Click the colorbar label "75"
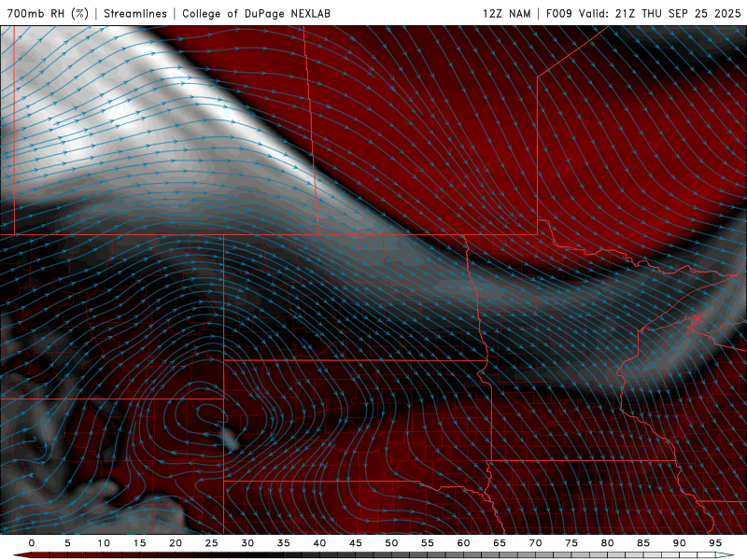Screen dimensions: 747x560 [x=571, y=543]
